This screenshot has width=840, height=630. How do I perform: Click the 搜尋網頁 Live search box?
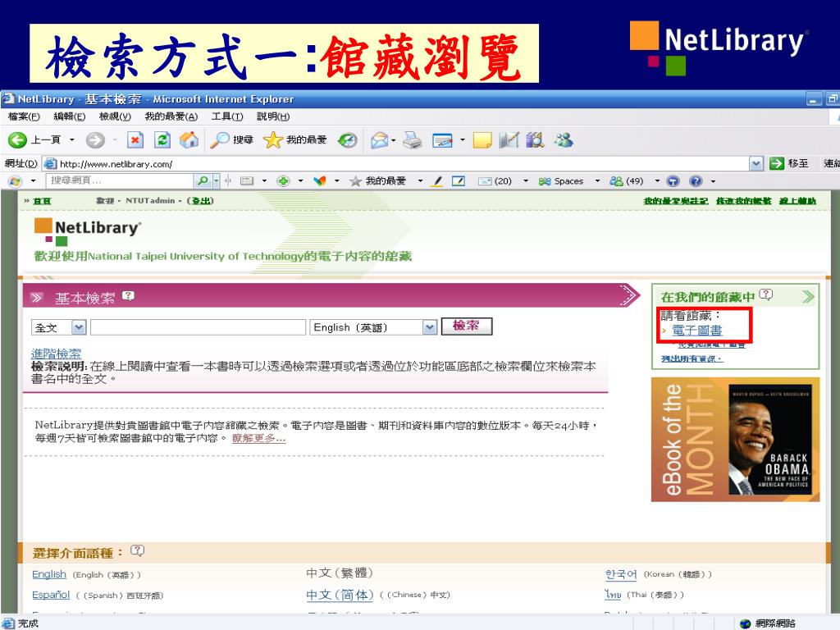pyautogui.click(x=120, y=180)
